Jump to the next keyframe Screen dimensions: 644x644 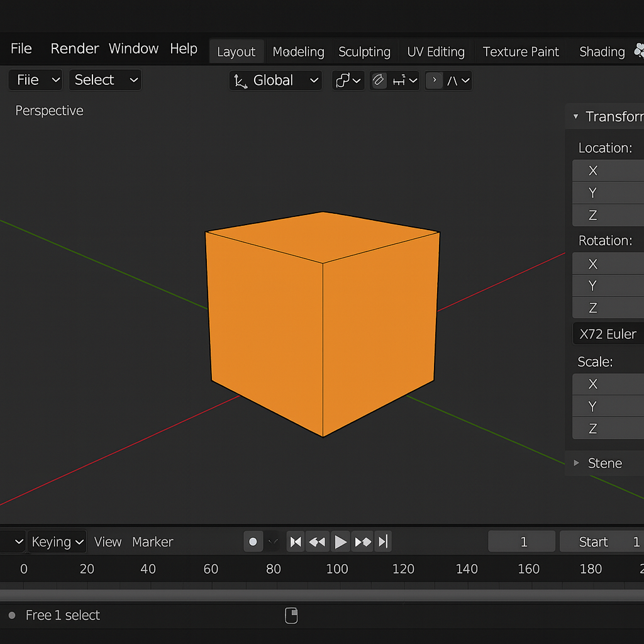(363, 541)
